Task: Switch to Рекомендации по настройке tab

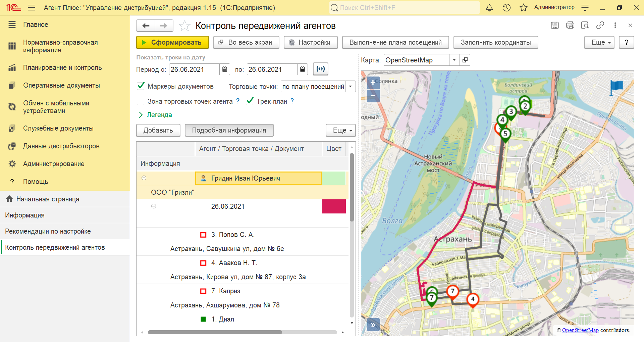Action: 65,231
